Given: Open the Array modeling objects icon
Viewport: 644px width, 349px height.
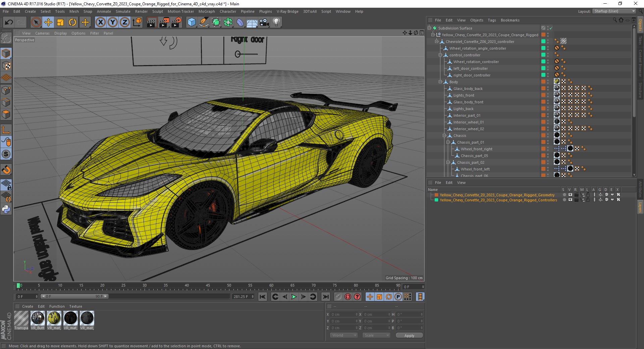Looking at the screenshot, I should pos(228,22).
